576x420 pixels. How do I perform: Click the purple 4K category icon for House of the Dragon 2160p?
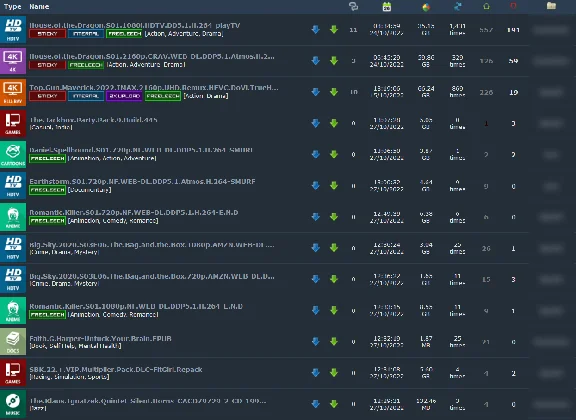(x=13, y=61)
